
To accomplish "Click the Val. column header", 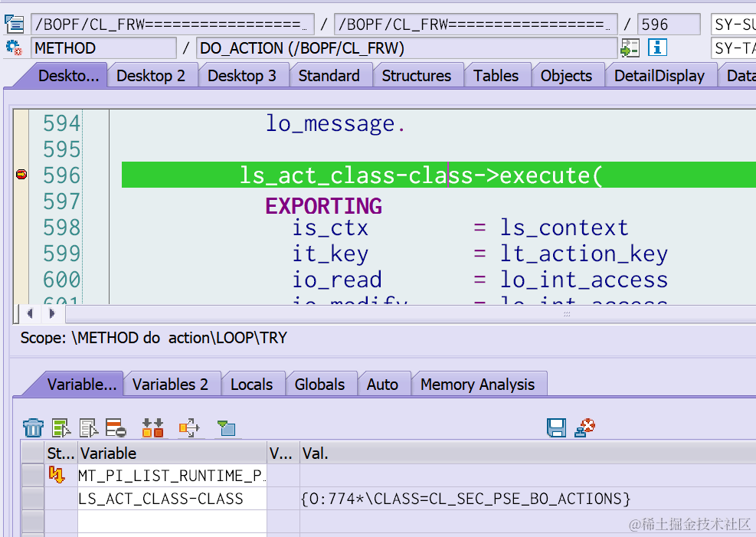I will click(x=528, y=454).
